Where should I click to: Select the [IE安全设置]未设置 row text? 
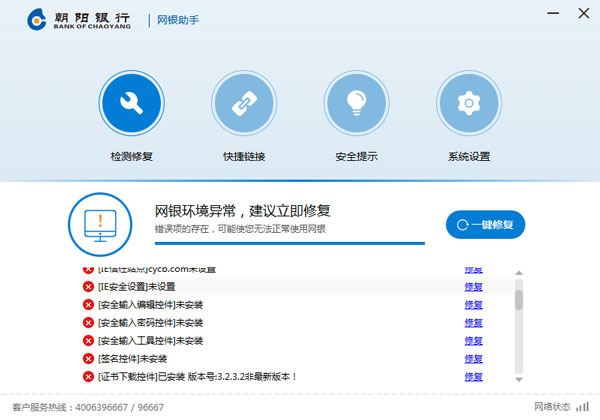click(x=137, y=287)
